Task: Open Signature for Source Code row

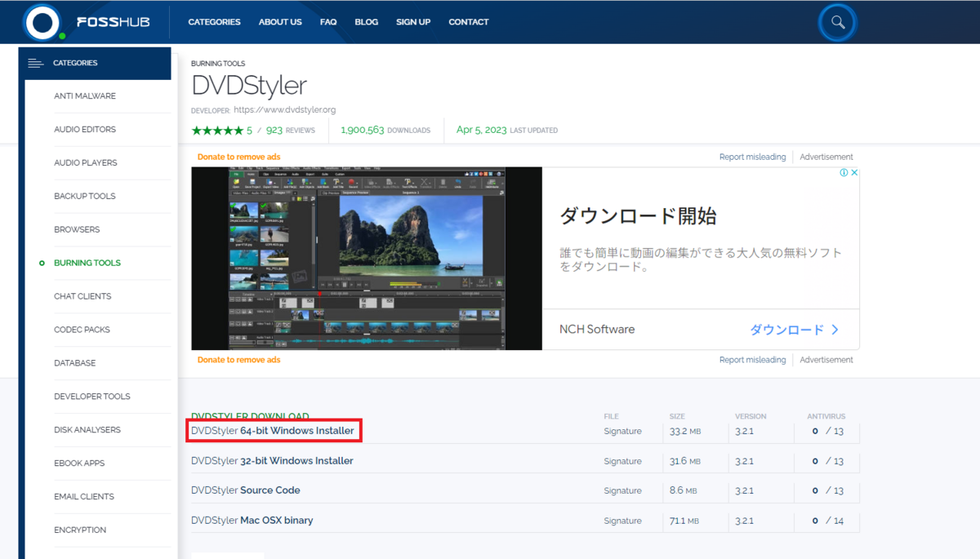Action: 622,490
